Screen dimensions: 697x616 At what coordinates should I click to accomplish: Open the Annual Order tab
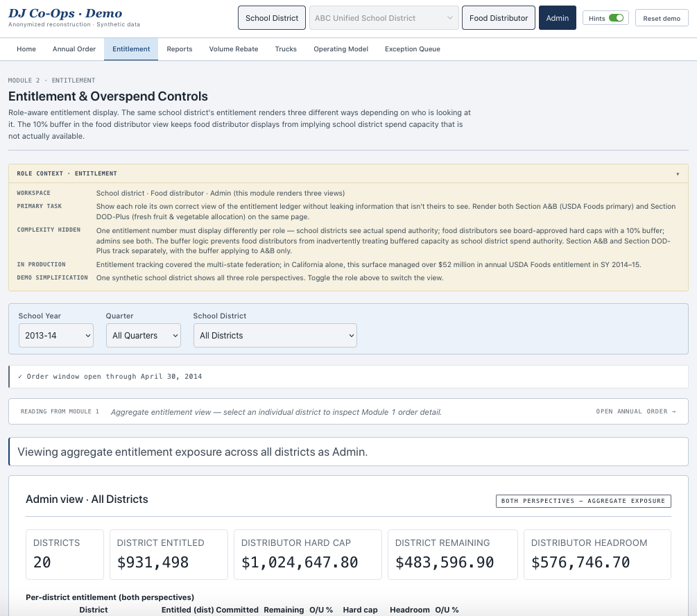(x=74, y=49)
